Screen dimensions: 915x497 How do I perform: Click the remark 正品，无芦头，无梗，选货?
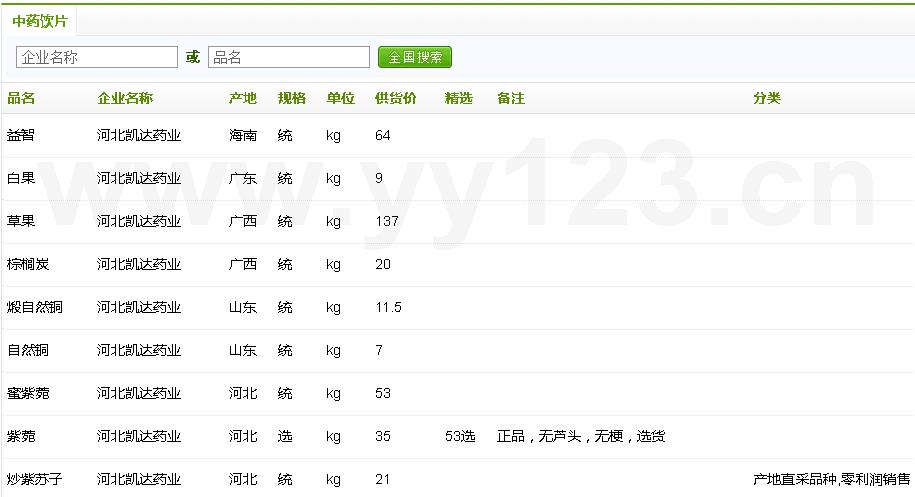581,436
